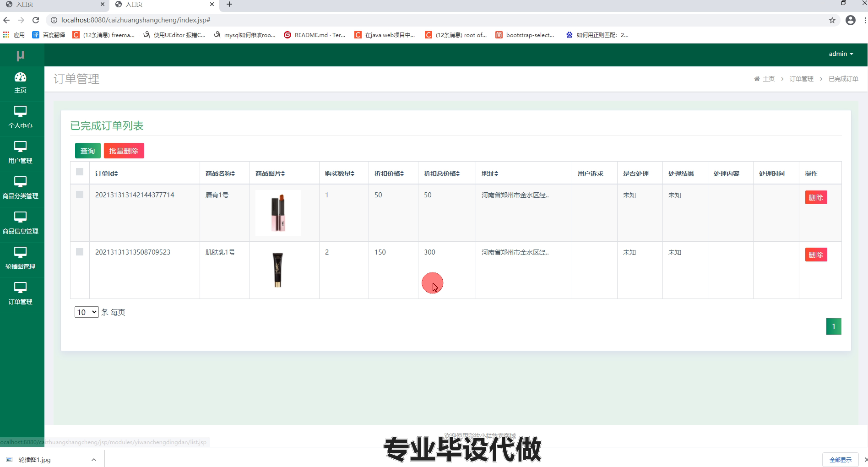The width and height of the screenshot is (868, 467).
Task: Open 商品信息管理 in the sidebar
Action: click(x=20, y=224)
